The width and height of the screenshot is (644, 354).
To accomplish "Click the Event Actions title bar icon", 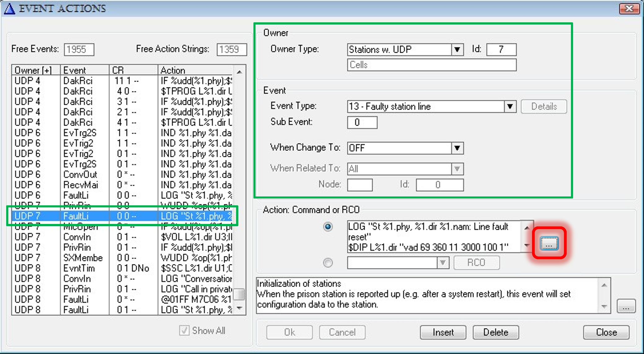I will pos(9,8).
